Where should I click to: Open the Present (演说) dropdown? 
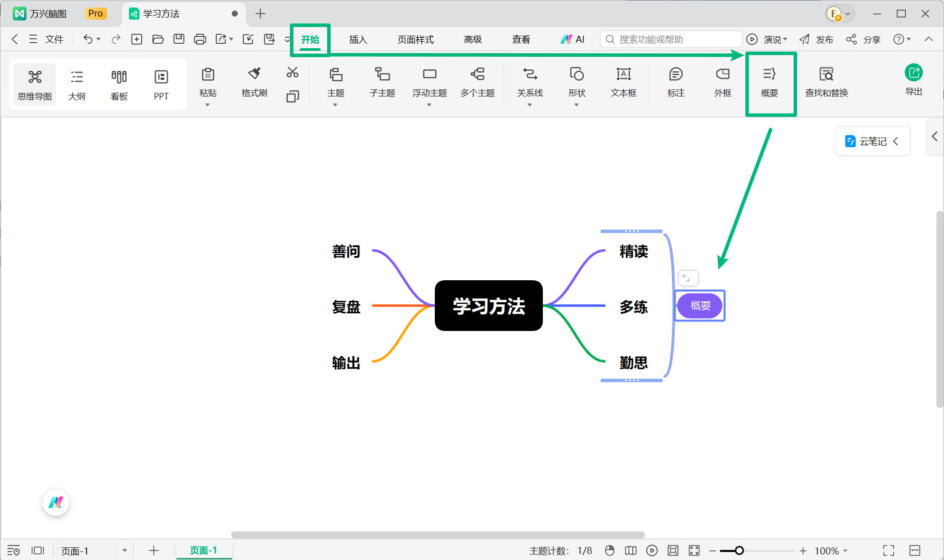point(785,39)
